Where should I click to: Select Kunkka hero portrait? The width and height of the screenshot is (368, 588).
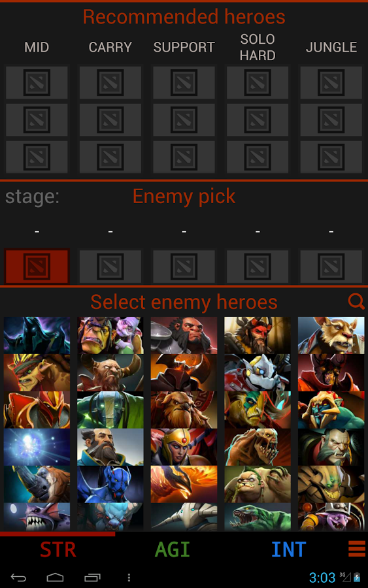pyautogui.click(x=110, y=447)
